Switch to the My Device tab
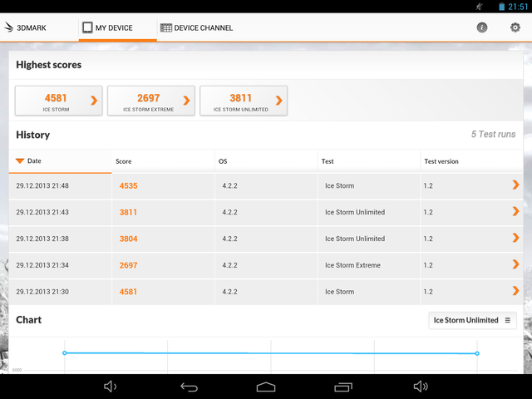532x399 pixels. (118, 27)
